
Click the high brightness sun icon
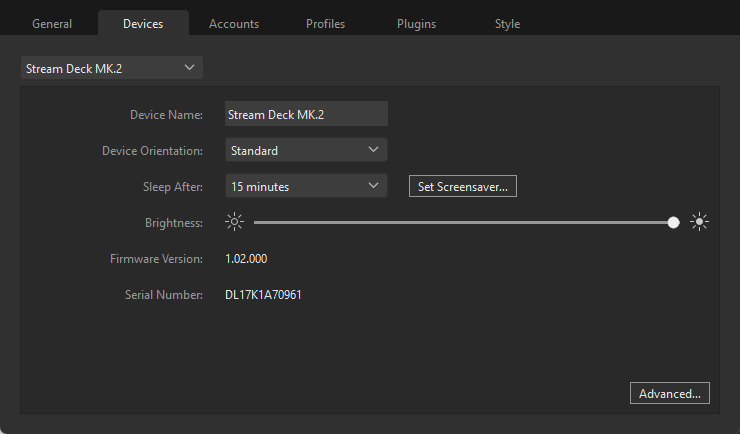pyautogui.click(x=699, y=222)
